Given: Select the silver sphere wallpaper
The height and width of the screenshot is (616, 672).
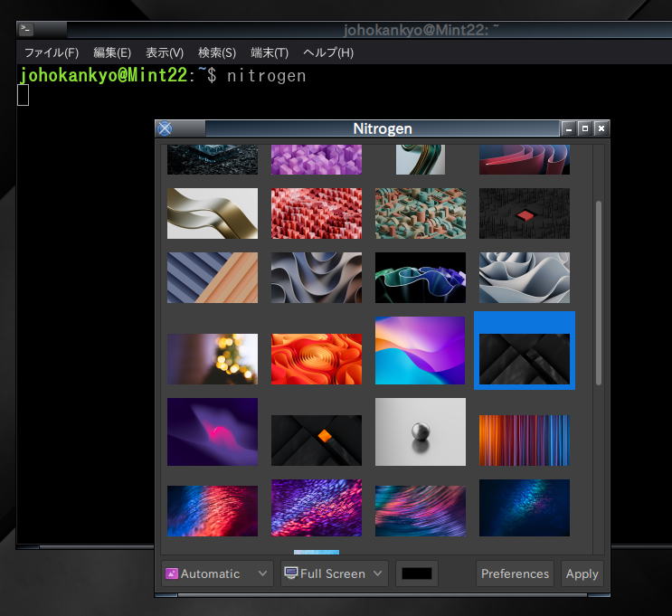Looking at the screenshot, I should click(x=421, y=431).
